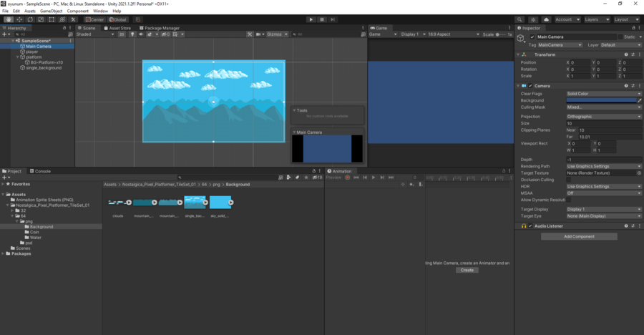Viewport: 644px width, 335px height.
Task: Open Unity Cloud services icon
Action: (546, 19)
